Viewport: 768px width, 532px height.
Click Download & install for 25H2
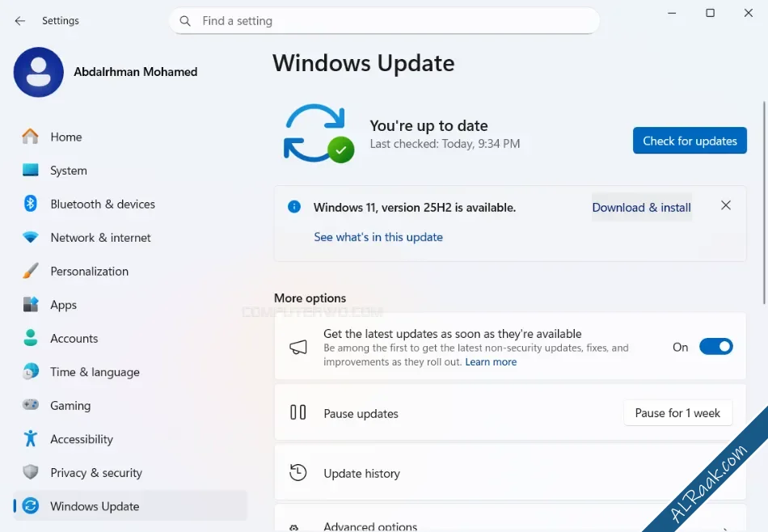pyautogui.click(x=642, y=207)
